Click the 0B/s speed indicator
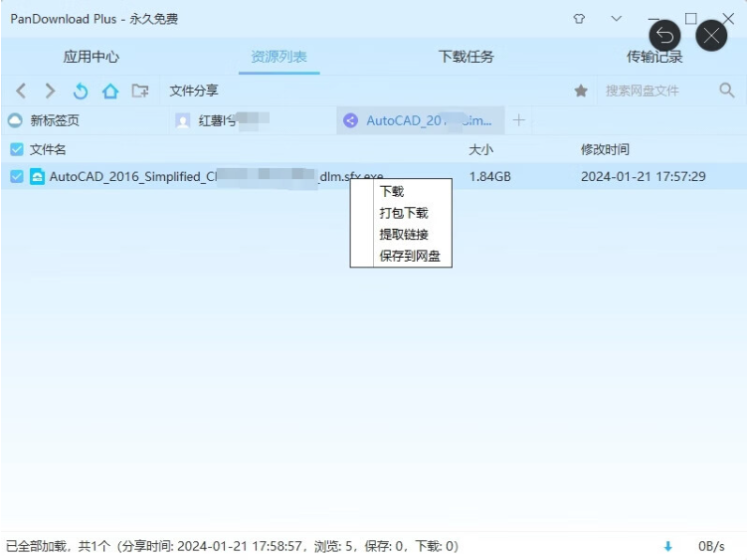The image size is (747, 560). [x=711, y=546]
